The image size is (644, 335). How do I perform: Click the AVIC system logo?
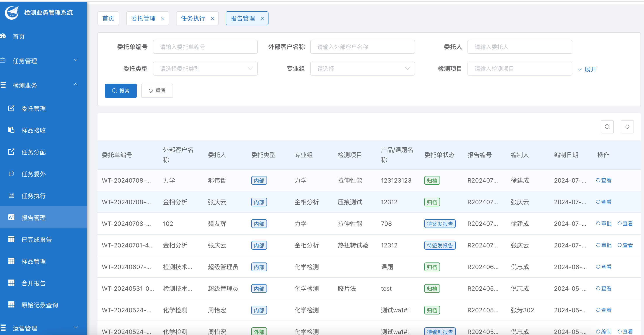coord(12,12)
